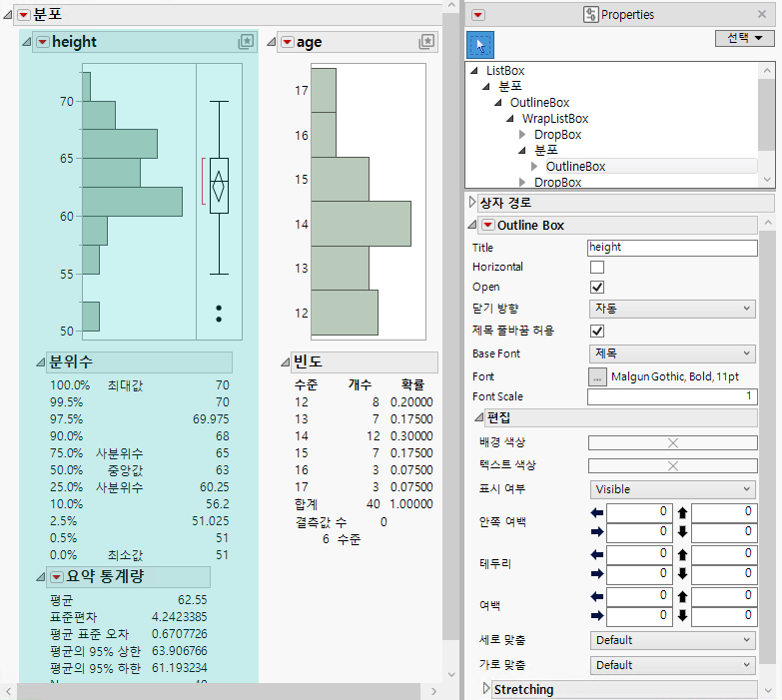This screenshot has height=700, width=782.
Task: Open the 닫기 방향 dropdown
Action: (671, 309)
